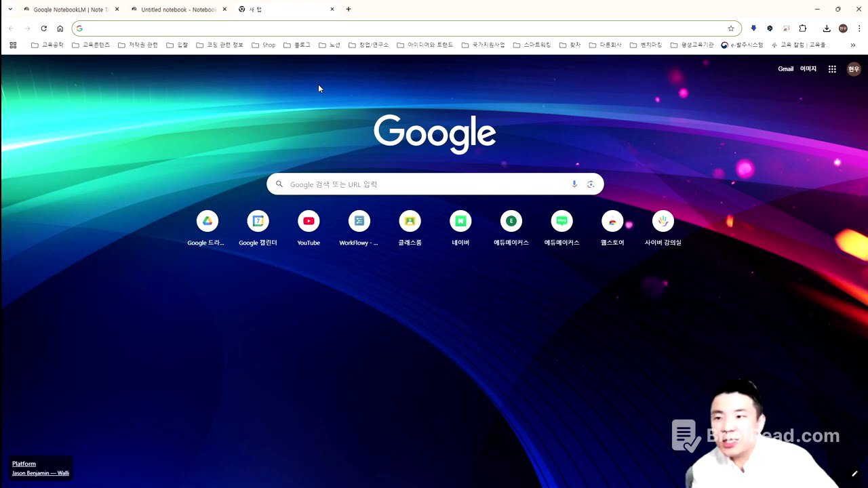Open the 현우 Google account avatar
This screenshot has width=868, height=488.
[854, 69]
